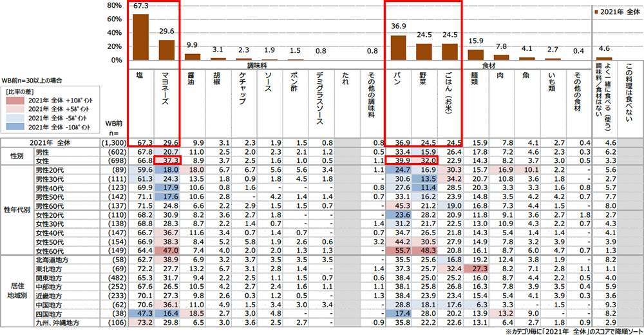Click the -10ポイント dark blue legend swatch
The height and width of the screenshot is (335, 644).
tap(21, 128)
